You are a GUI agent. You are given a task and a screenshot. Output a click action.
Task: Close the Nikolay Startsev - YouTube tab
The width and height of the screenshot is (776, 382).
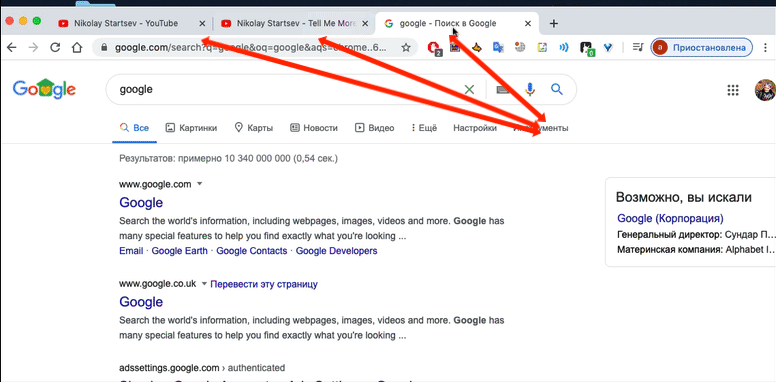coord(201,23)
